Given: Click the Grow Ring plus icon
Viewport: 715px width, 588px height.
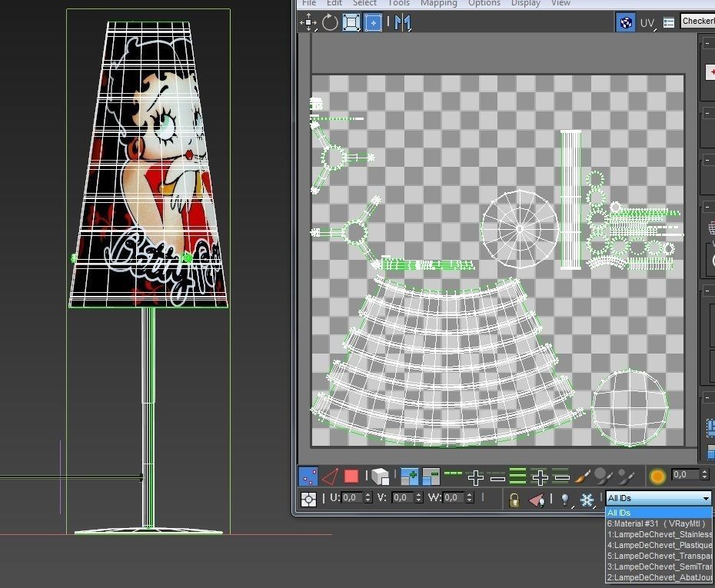Looking at the screenshot, I should [x=540, y=477].
